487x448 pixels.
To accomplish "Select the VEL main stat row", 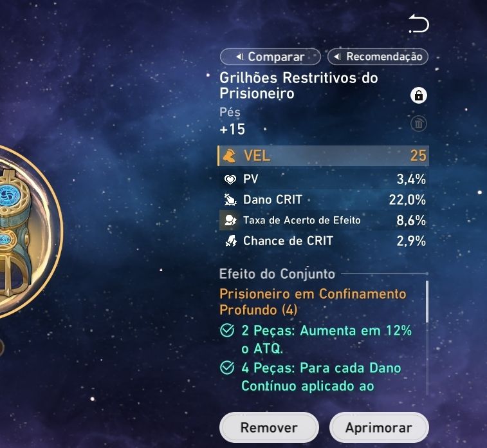I will tap(323, 156).
